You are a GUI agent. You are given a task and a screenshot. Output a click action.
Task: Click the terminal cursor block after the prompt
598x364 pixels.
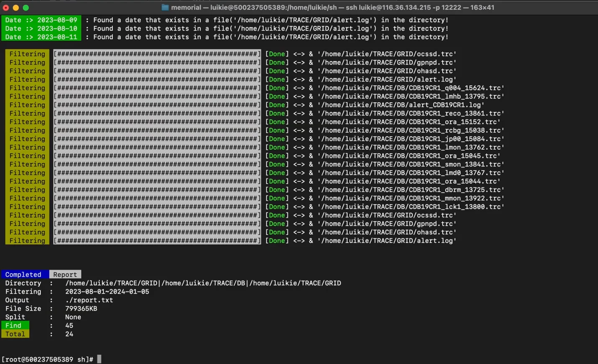click(x=99, y=359)
